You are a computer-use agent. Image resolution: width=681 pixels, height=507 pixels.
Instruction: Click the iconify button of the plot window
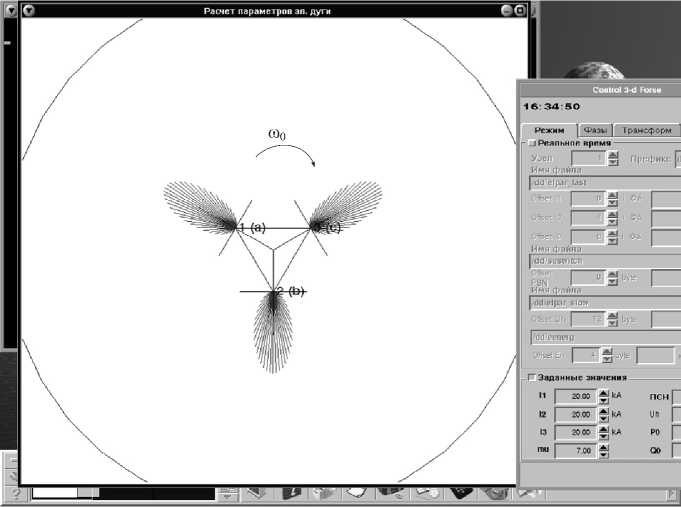[x=505, y=10]
